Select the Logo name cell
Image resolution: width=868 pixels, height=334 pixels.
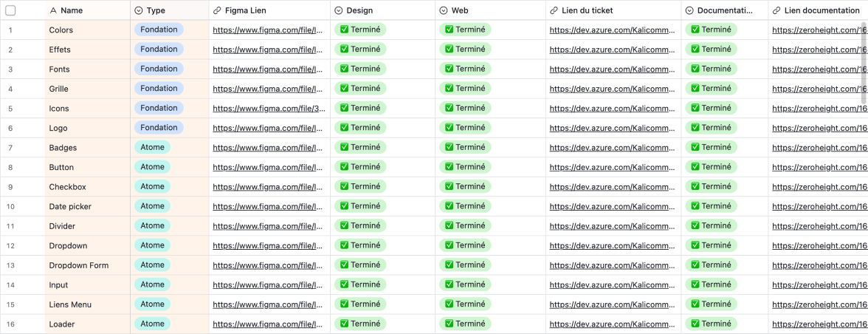(x=87, y=128)
